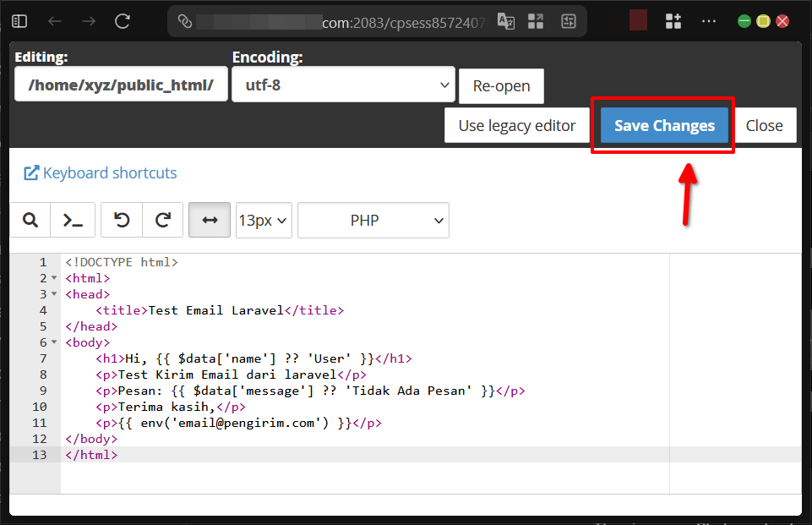Open the terminal prompt icon in the editor
The height and width of the screenshot is (525, 812).
coord(73,220)
